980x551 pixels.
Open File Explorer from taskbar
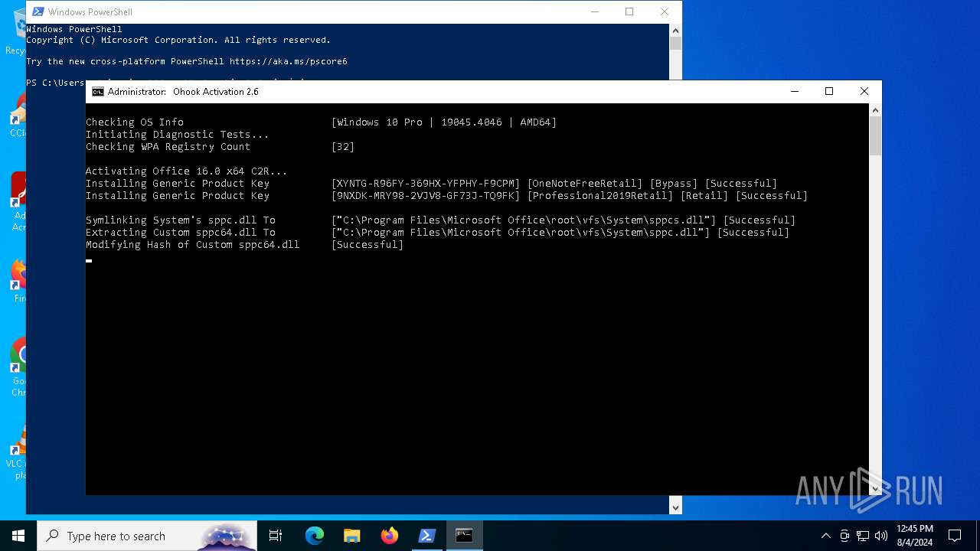point(351,536)
